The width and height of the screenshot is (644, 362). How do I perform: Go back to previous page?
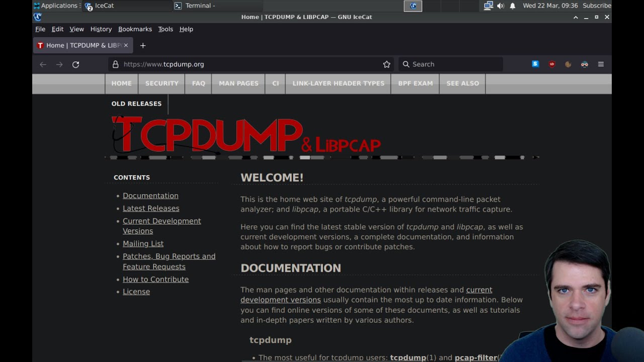tap(43, 64)
